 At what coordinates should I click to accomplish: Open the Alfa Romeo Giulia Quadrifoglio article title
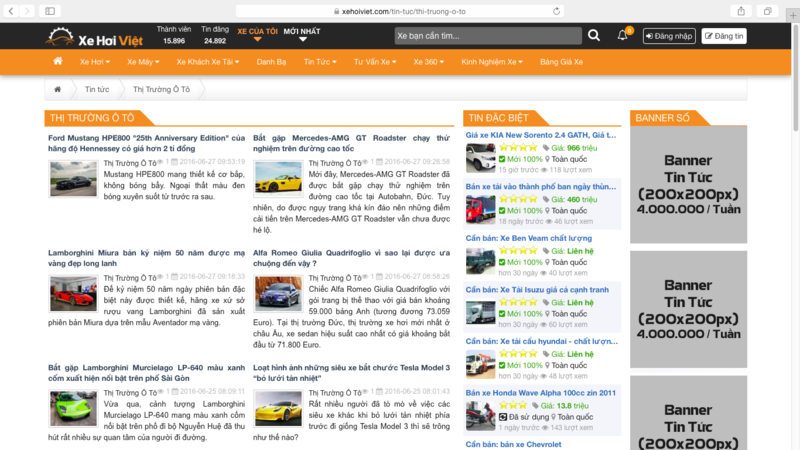[x=352, y=258]
